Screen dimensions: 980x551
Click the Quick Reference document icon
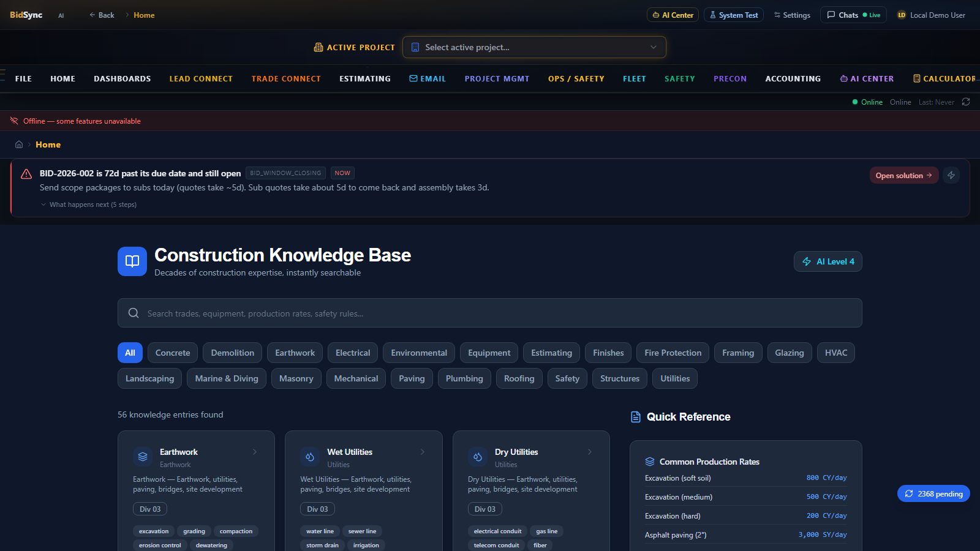636,417
